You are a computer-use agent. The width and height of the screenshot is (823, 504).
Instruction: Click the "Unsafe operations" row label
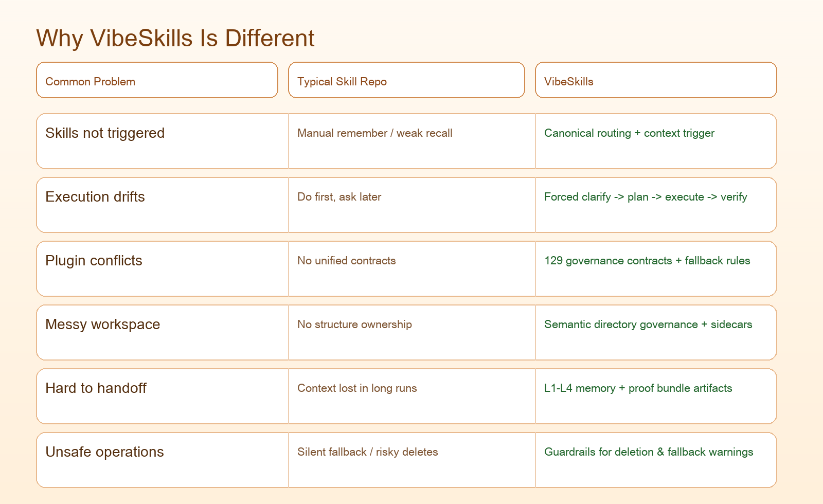click(104, 452)
